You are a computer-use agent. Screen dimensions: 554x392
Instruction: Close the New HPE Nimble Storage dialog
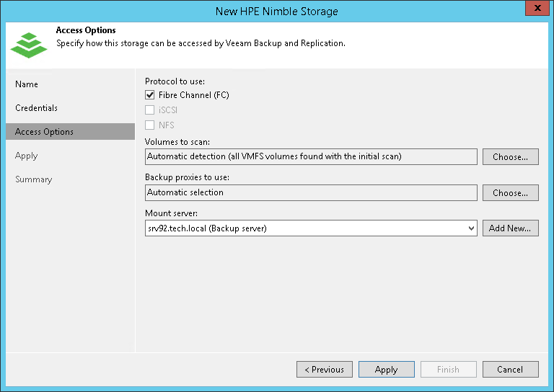[535, 10]
